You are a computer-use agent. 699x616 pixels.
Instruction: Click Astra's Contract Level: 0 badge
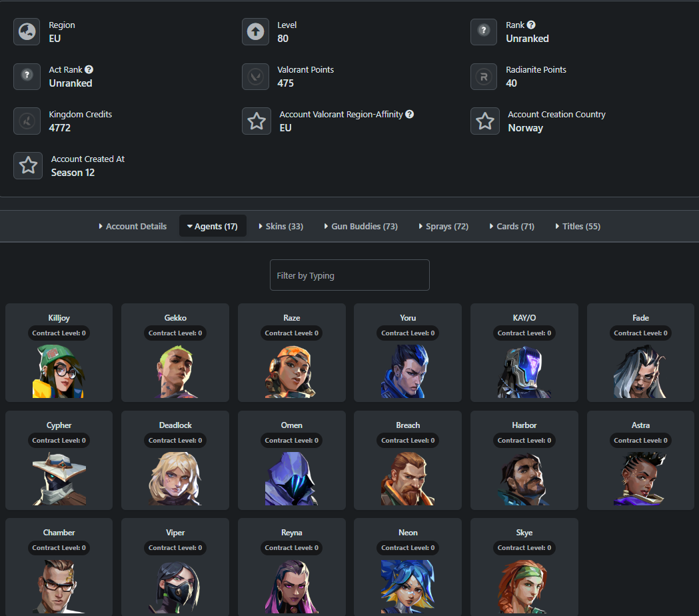pos(640,440)
